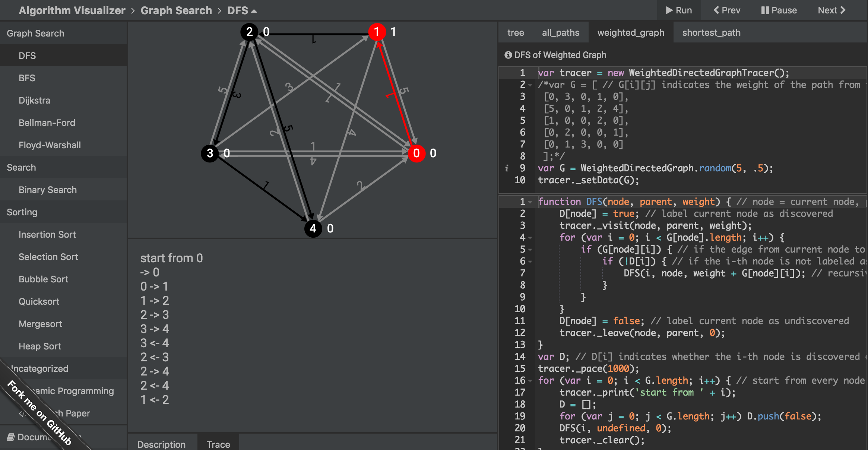This screenshot has width=868, height=450.
Task: Click the info marker on code line 9
Action: [x=507, y=168]
